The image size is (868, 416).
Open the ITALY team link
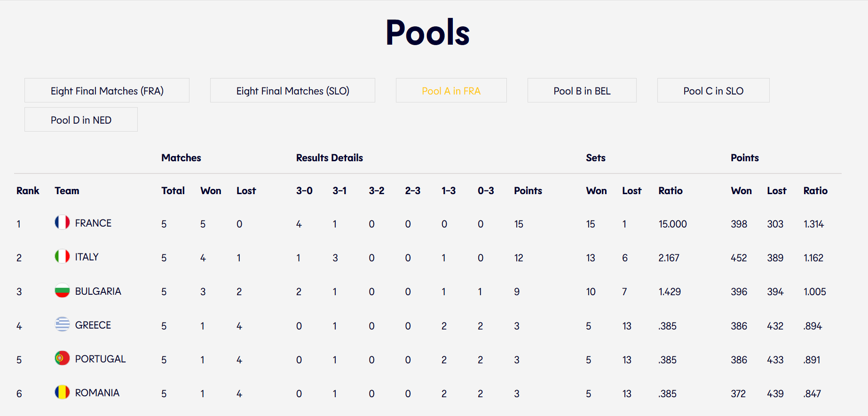click(x=87, y=257)
